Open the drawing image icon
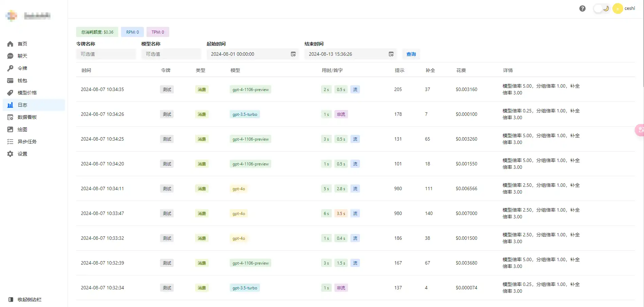This screenshot has width=644, height=307. (10, 129)
